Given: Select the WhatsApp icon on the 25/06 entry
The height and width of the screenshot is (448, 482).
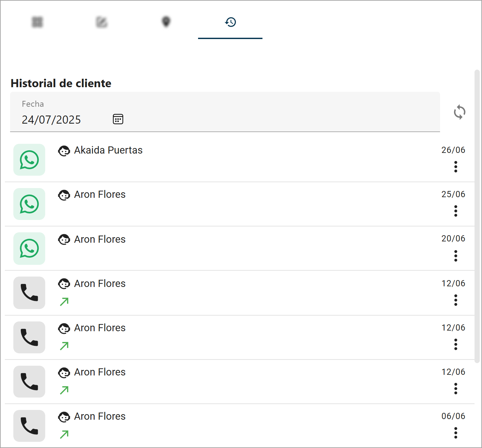Looking at the screenshot, I should [x=29, y=204].
